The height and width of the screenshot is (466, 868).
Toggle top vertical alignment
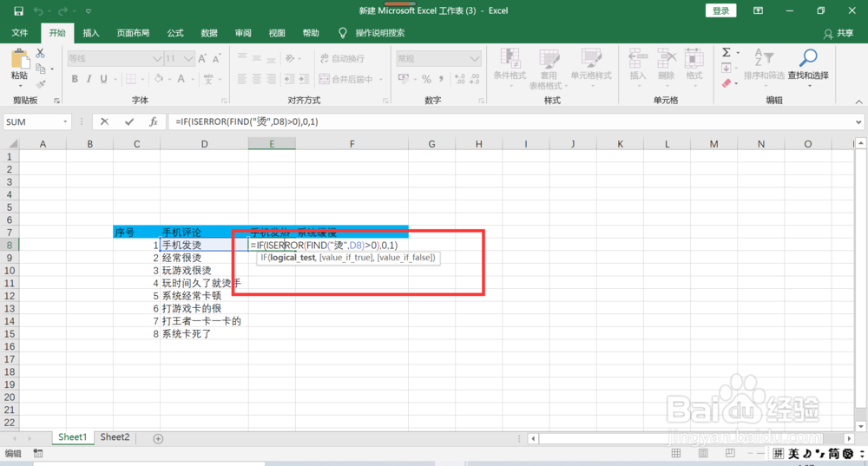(x=242, y=57)
